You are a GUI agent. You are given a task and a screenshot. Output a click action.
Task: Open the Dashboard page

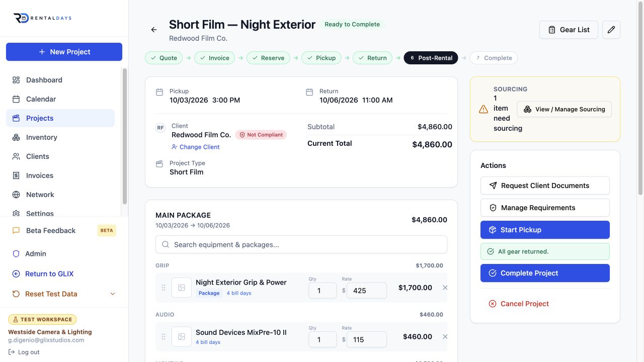60,80
